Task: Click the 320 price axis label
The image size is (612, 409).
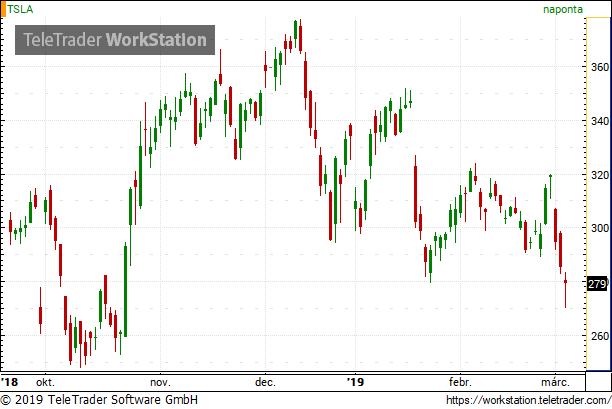Action: [x=600, y=175]
